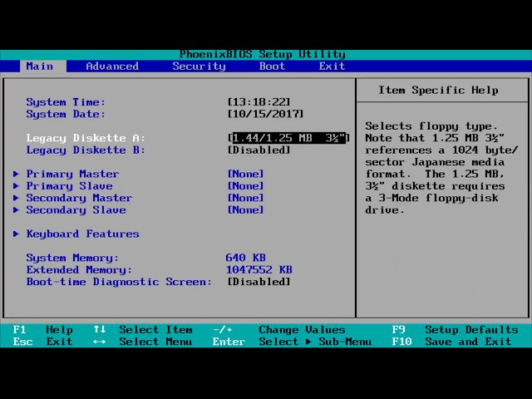
Task: Select the Secondary Slave label
Action: [76, 210]
